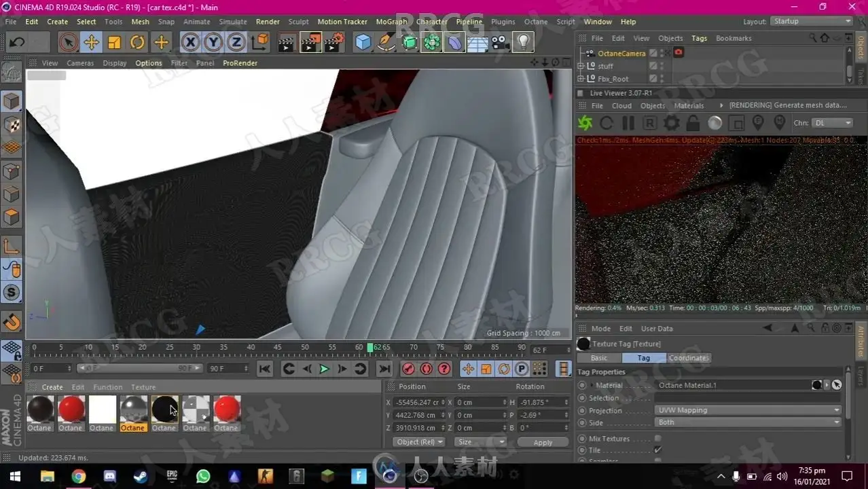This screenshot has height=489, width=868.
Task: Toggle Octane clay render mode sphere
Action: tap(715, 123)
